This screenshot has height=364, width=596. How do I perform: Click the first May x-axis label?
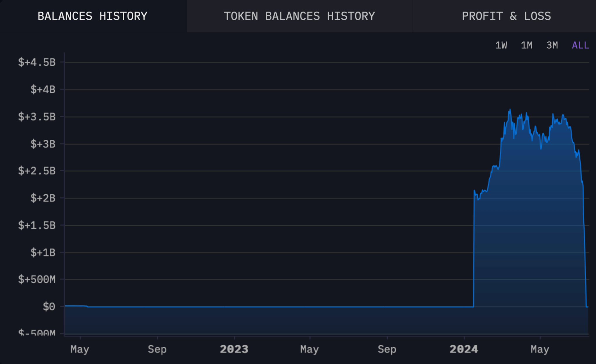(80, 349)
